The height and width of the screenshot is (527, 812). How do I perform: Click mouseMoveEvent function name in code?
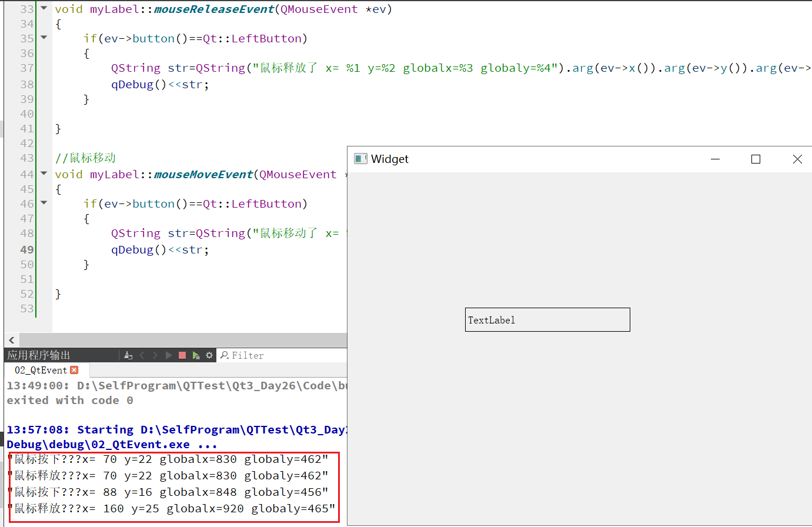click(x=203, y=175)
